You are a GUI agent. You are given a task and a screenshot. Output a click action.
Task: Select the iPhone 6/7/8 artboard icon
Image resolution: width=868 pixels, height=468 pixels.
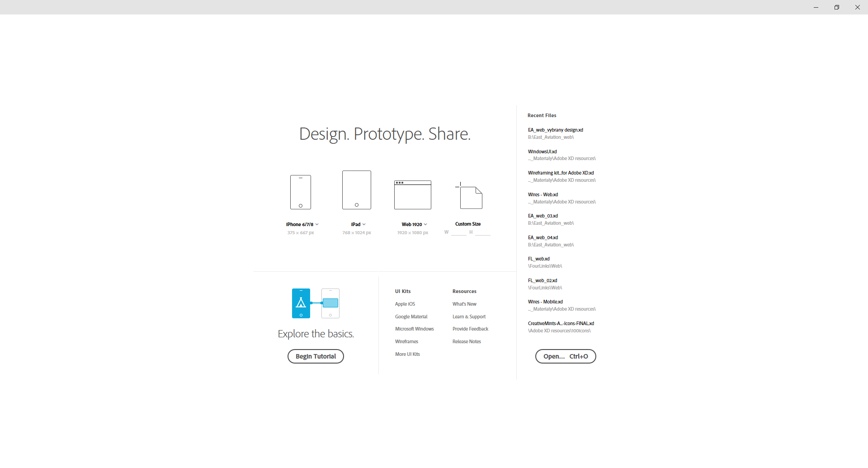click(x=300, y=191)
